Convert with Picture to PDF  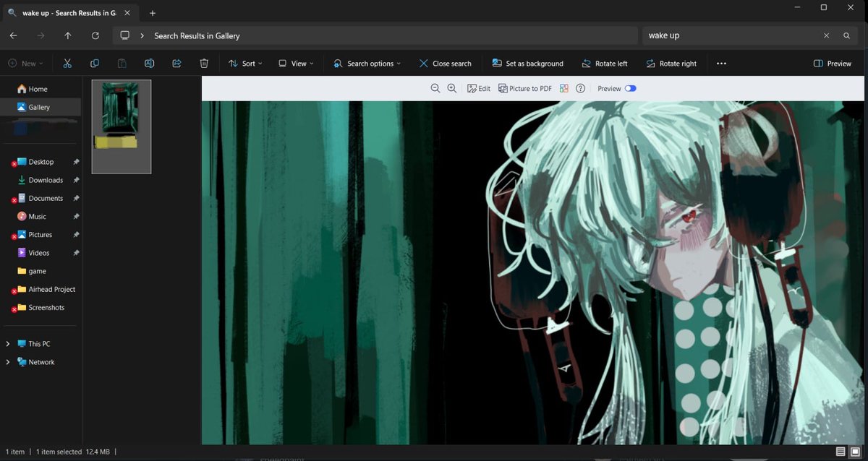pos(525,88)
